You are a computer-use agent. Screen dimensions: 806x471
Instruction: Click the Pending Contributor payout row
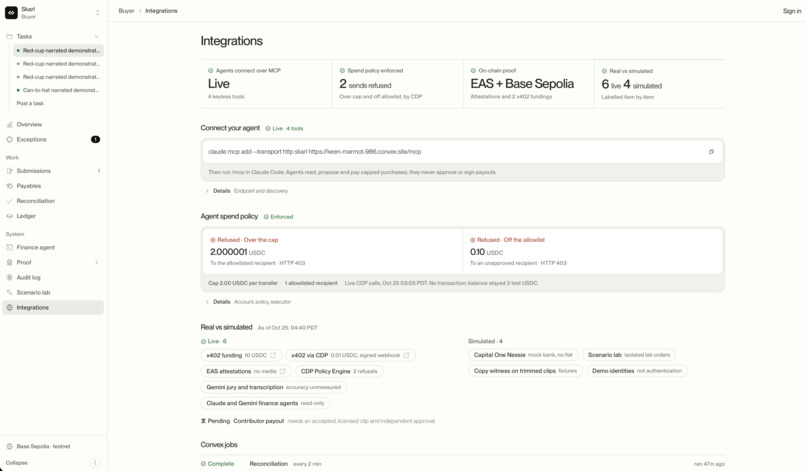tap(318, 421)
